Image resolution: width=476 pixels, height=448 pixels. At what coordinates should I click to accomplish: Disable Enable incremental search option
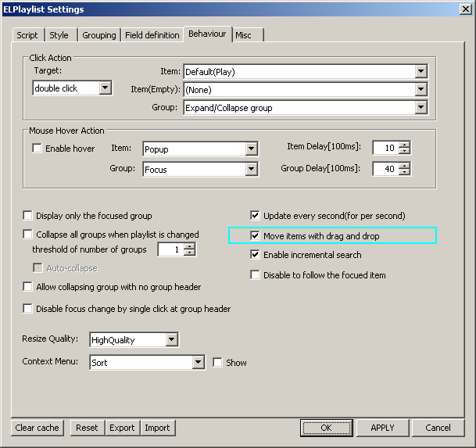pos(256,255)
